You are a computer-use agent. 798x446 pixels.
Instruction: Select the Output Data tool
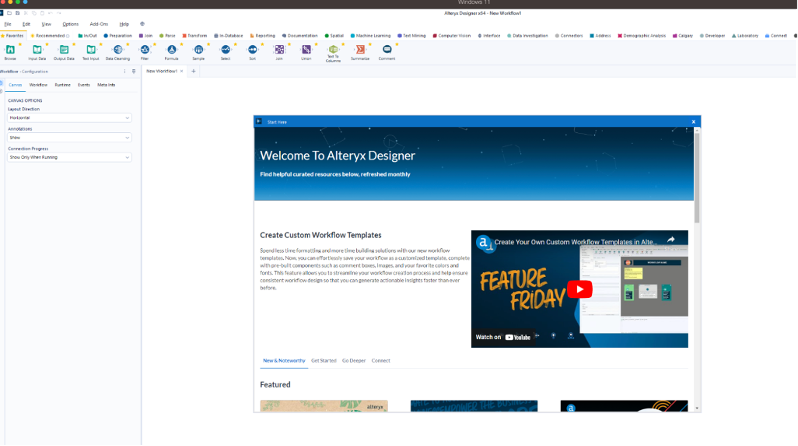[x=64, y=49]
